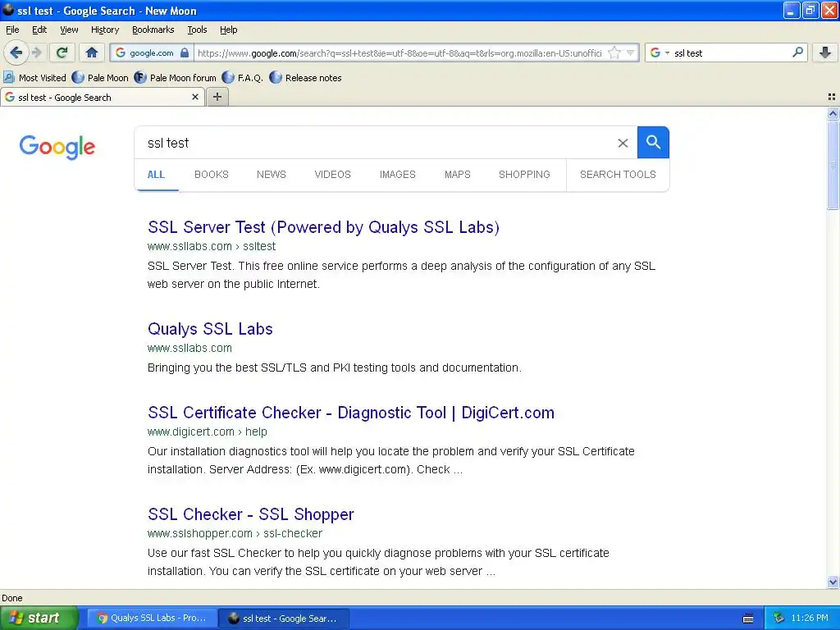Open the View menu
The height and width of the screenshot is (630, 840).
(69, 30)
